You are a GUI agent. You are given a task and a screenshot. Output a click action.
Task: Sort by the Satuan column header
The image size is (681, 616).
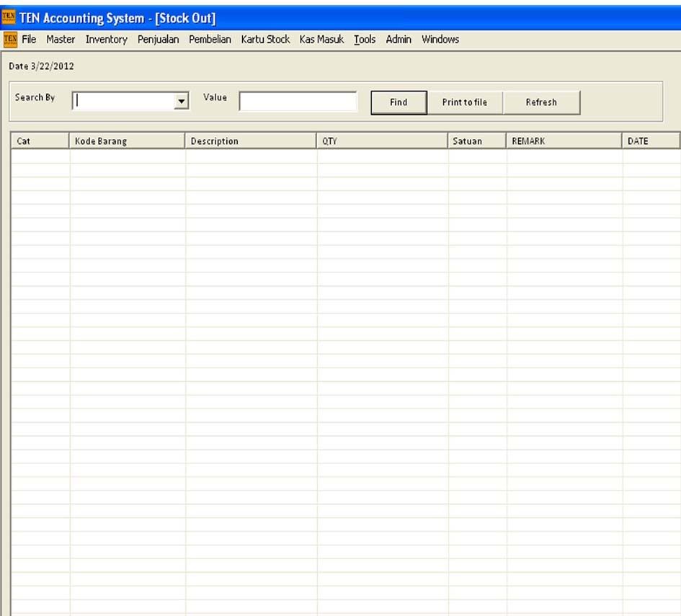(x=477, y=141)
